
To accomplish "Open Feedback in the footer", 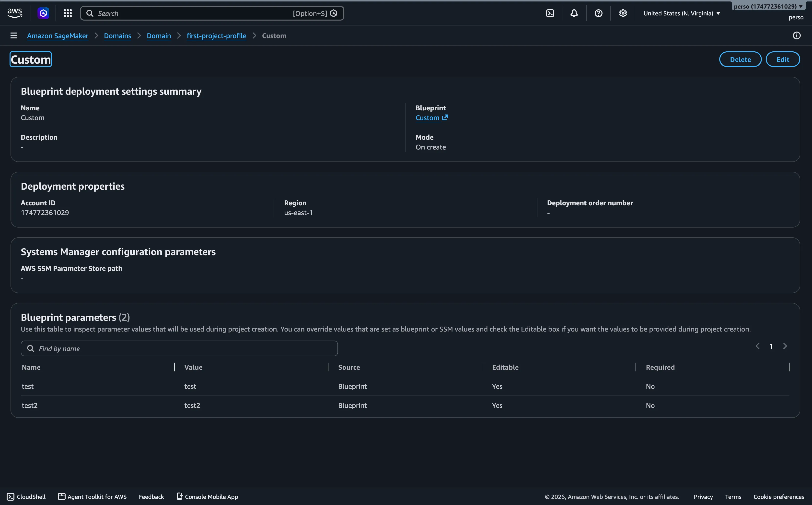I will 151,497.
